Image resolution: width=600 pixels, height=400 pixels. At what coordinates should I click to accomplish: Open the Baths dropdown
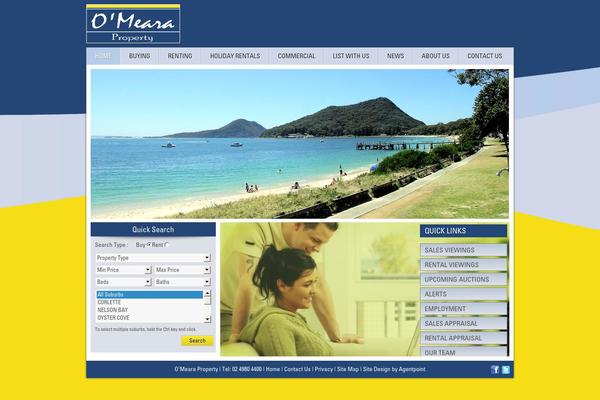tap(183, 282)
